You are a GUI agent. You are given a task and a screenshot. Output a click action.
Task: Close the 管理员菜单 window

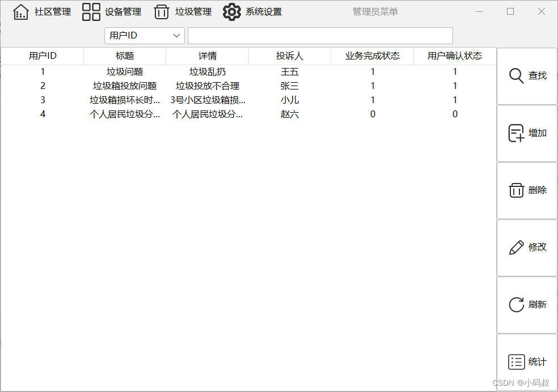coord(542,12)
